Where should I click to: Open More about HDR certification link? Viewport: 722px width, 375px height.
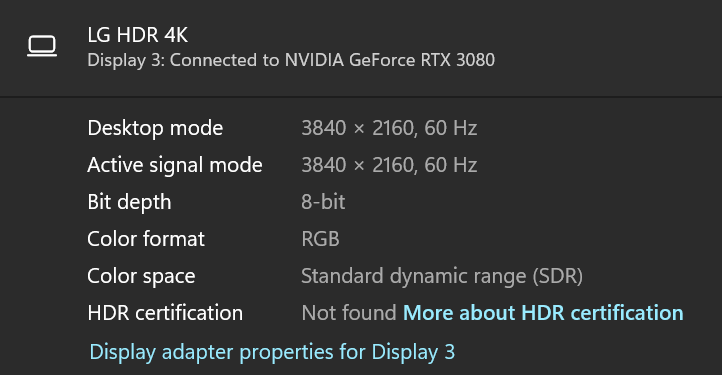(x=543, y=313)
